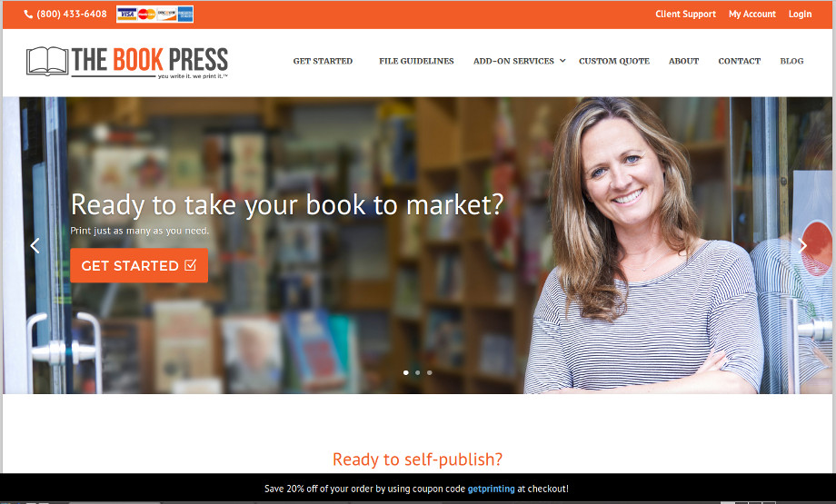This screenshot has height=504, width=836.
Task: Open the Add-On Services menu
Action: click(x=513, y=61)
